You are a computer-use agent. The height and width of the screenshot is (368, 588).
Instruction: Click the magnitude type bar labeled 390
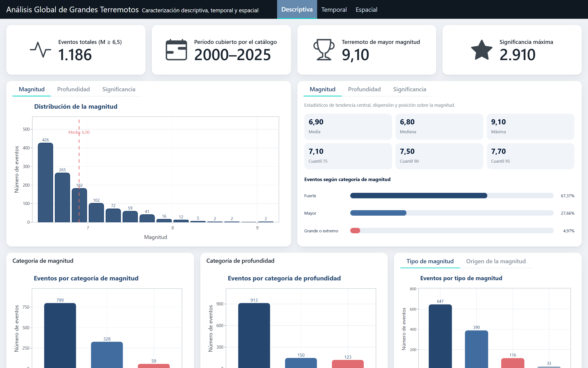(x=477, y=349)
